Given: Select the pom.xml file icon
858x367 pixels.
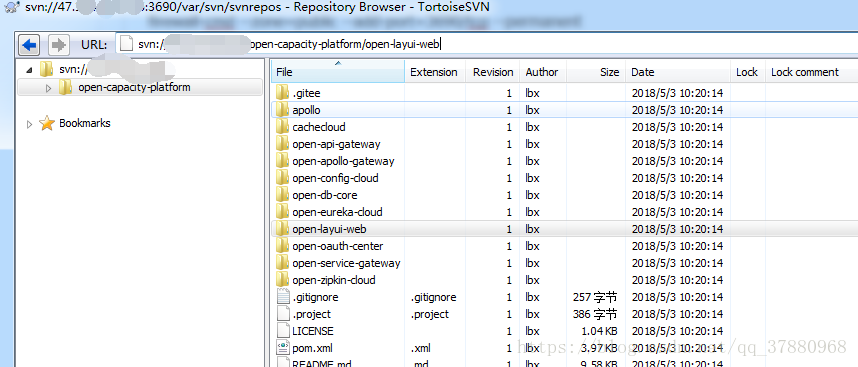Looking at the screenshot, I should 282,348.
